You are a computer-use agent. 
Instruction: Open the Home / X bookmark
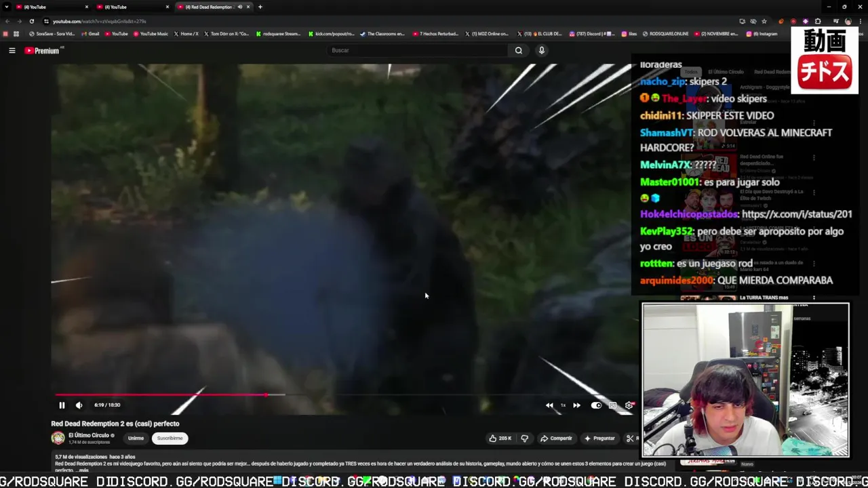186,34
